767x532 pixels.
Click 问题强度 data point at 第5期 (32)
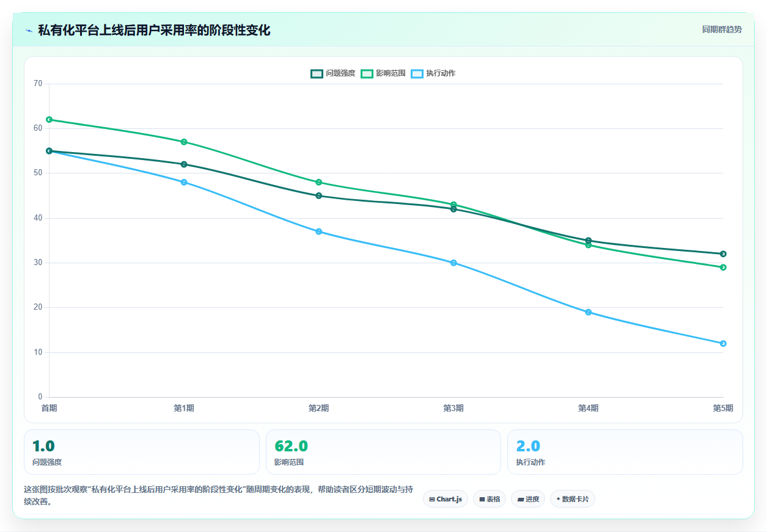pyautogui.click(x=723, y=254)
